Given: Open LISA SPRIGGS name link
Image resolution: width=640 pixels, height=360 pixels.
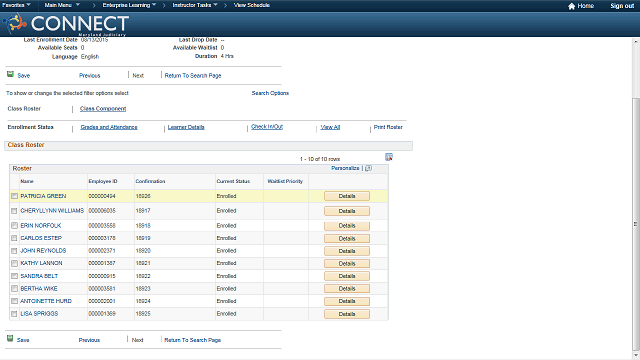Looking at the screenshot, I should point(39,314).
